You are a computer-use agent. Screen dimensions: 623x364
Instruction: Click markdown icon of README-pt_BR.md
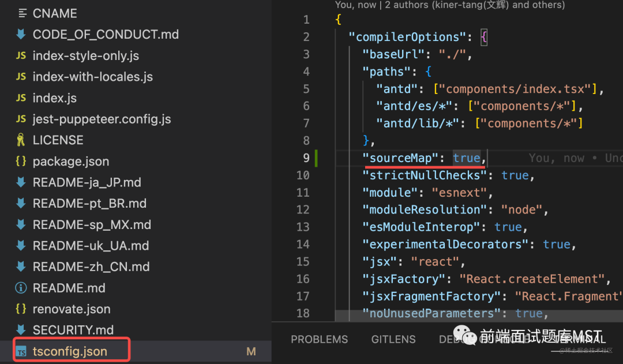(x=21, y=203)
